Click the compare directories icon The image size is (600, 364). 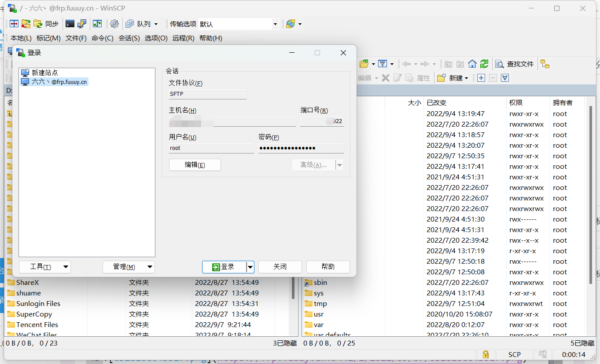(14, 24)
